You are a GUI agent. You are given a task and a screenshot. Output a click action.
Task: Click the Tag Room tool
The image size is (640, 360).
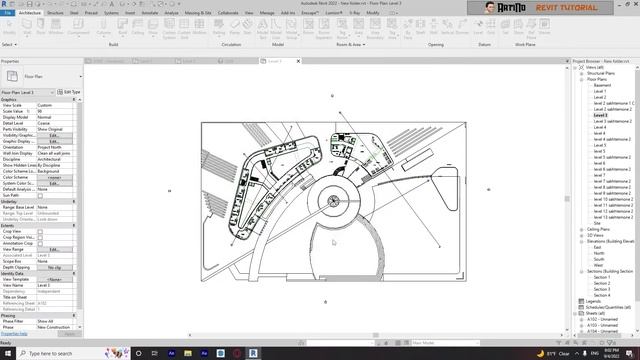(342, 29)
